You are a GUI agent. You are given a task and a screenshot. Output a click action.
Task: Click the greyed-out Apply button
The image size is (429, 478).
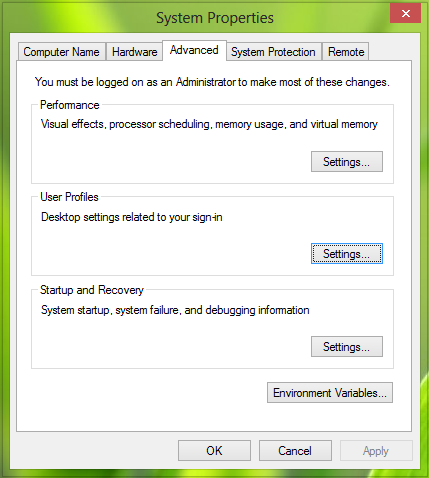coord(376,451)
